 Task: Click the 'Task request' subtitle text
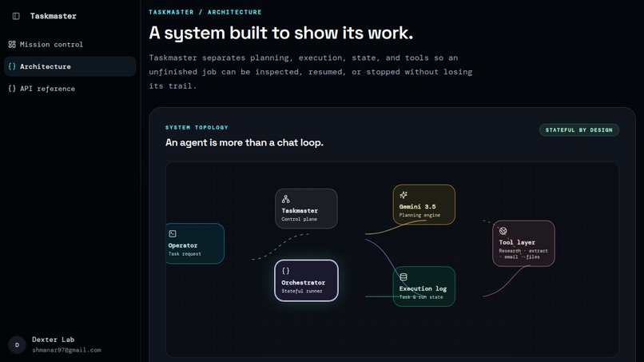pyautogui.click(x=185, y=254)
